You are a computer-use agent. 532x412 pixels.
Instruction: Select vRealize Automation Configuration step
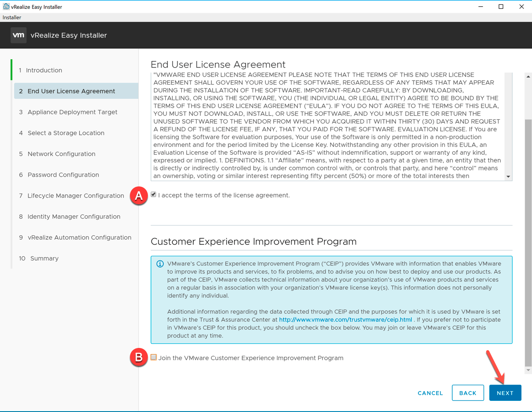point(75,237)
